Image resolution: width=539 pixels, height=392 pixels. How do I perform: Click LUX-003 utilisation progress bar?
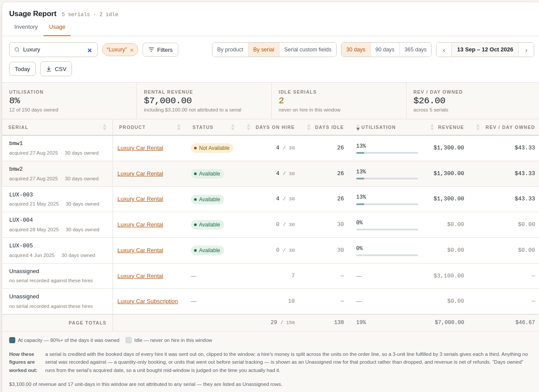tap(387, 204)
